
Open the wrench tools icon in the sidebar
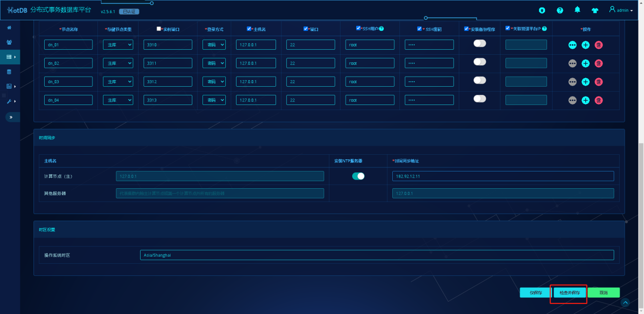pyautogui.click(x=9, y=101)
